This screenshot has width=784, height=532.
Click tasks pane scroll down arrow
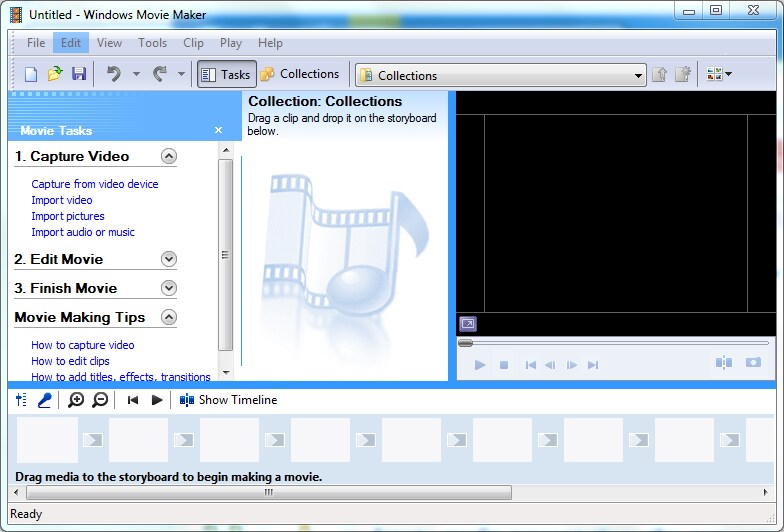(x=226, y=372)
